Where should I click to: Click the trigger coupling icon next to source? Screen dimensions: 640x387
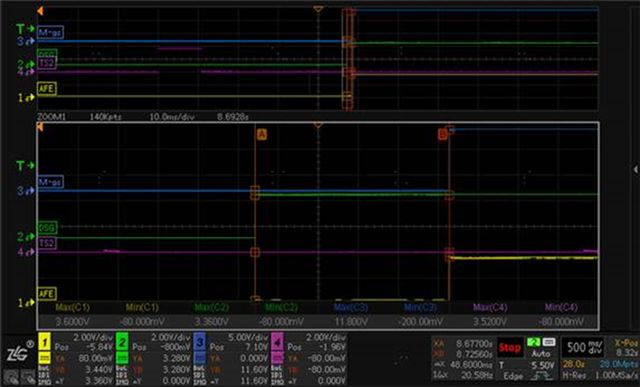click(x=549, y=342)
